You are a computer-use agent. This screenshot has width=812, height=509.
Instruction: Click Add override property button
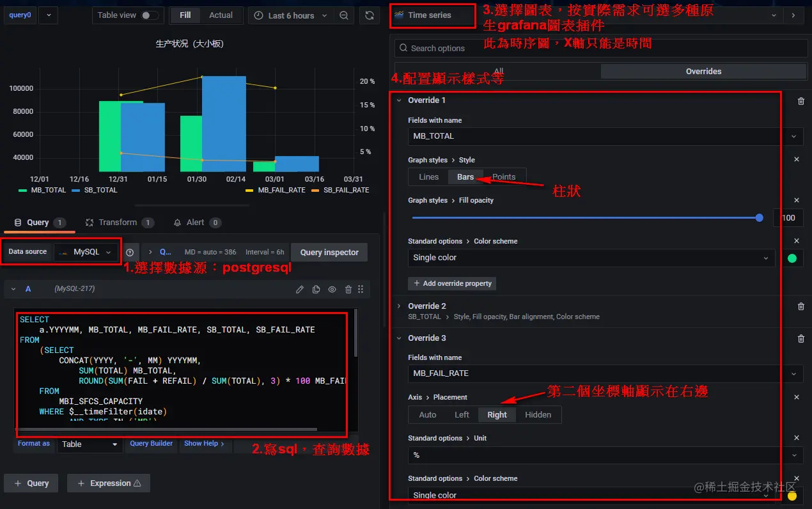click(x=452, y=283)
